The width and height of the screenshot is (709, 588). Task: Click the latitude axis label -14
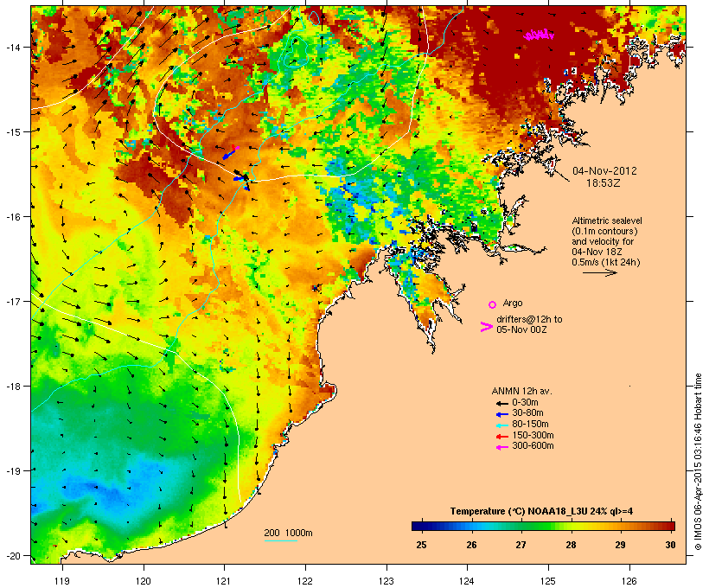pyautogui.click(x=13, y=48)
